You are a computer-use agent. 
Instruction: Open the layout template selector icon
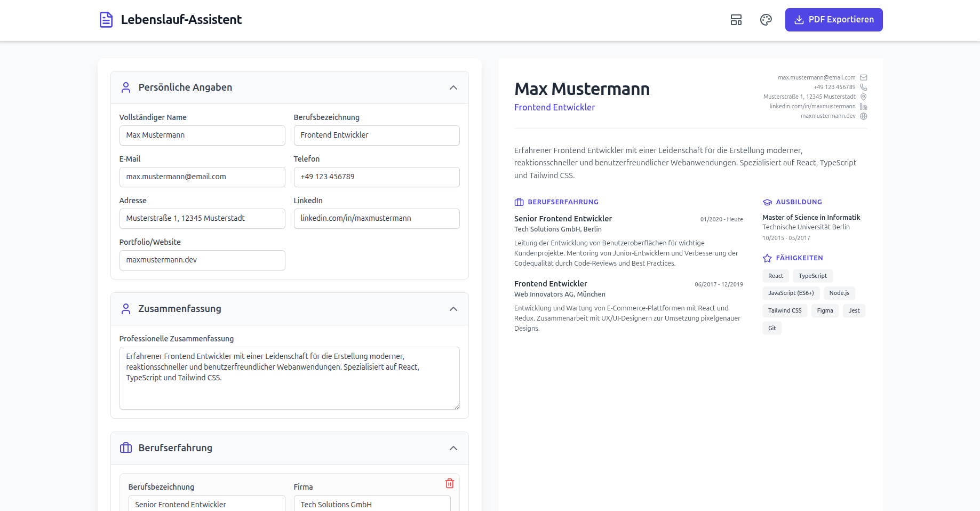pos(736,20)
